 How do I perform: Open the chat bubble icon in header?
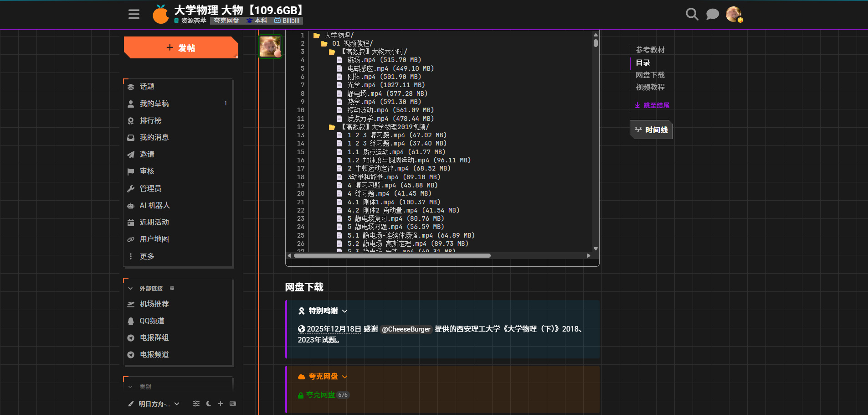tap(712, 14)
